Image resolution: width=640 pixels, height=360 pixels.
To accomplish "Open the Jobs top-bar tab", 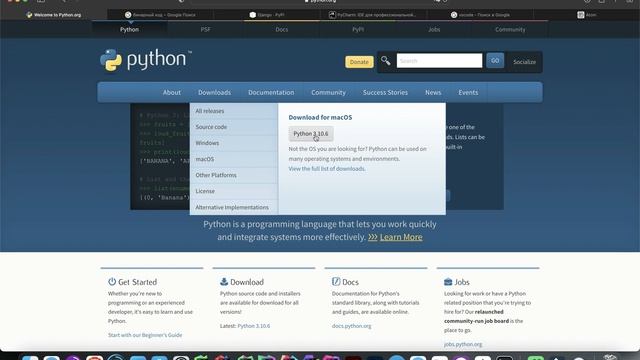I will [434, 29].
